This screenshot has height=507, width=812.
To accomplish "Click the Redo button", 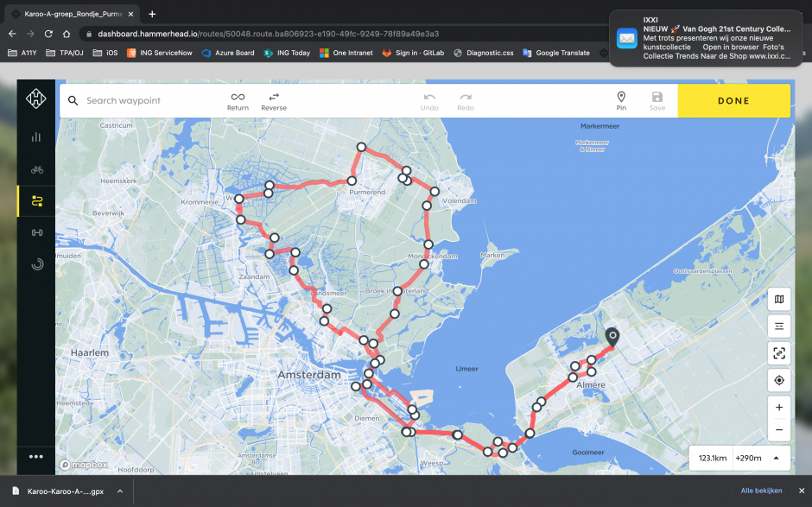I will [x=466, y=102].
